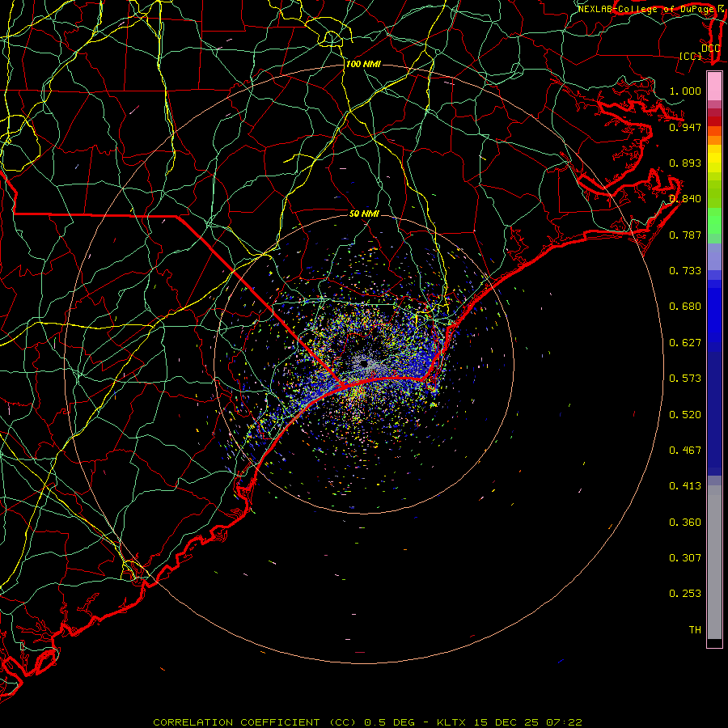The width and height of the screenshot is (728, 728).
Task: Click the 0.360 scale value
Action: point(685,523)
